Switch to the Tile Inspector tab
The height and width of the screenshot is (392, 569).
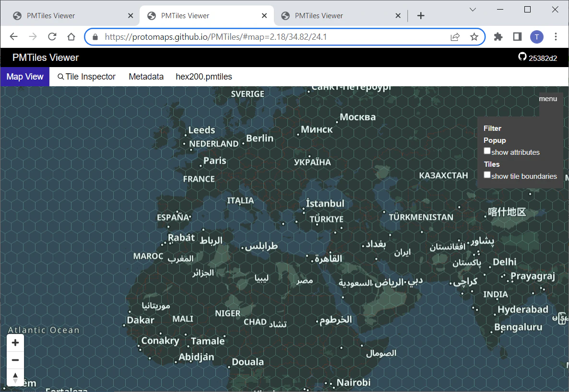tap(86, 77)
